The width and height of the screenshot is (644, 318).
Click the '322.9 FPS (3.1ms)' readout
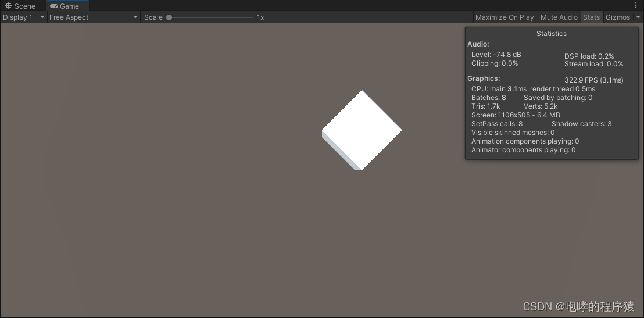(593, 80)
